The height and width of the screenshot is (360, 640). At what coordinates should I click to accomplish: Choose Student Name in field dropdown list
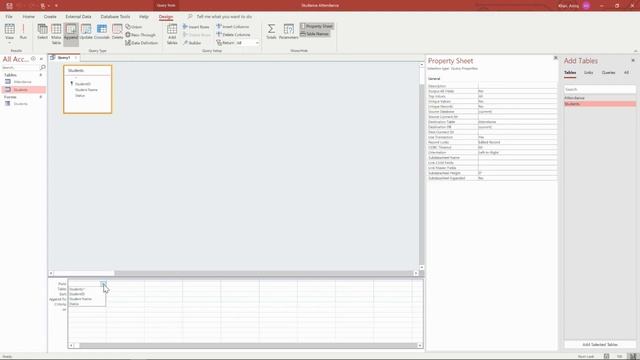pos(87,299)
